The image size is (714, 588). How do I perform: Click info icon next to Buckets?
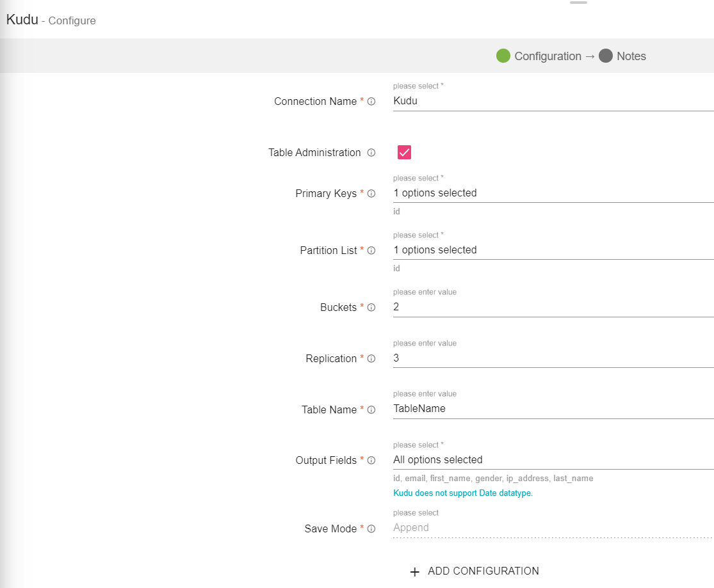pyautogui.click(x=371, y=308)
